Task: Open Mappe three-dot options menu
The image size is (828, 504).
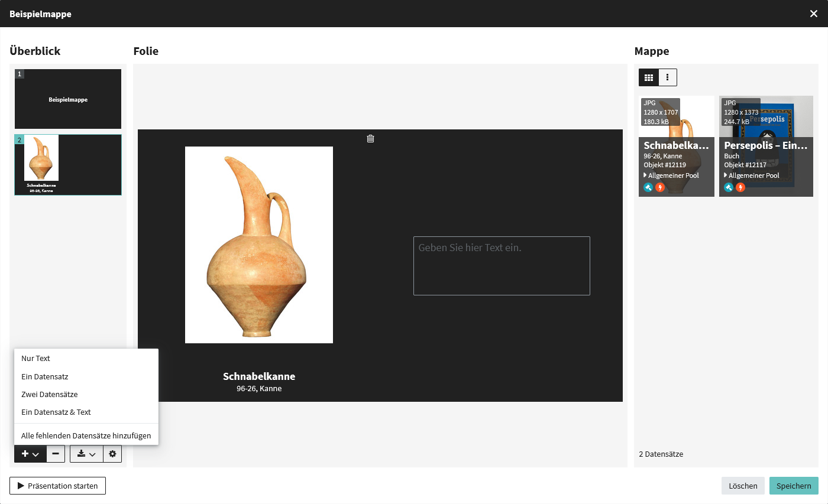Action: [x=668, y=77]
